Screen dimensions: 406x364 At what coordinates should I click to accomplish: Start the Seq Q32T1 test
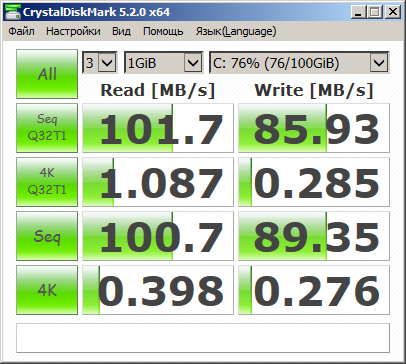(47, 128)
